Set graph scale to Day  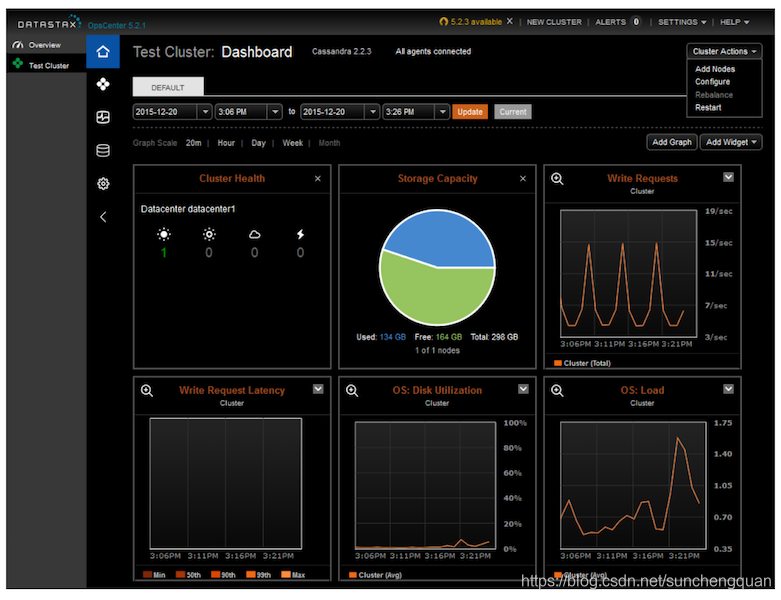tap(258, 143)
